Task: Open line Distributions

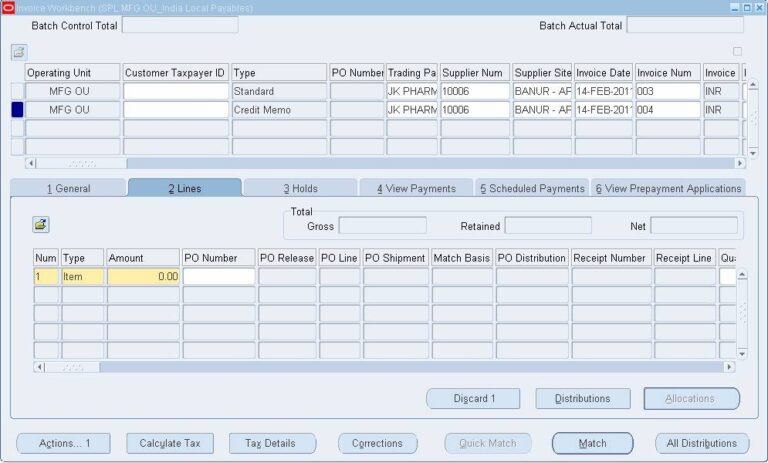Action: [x=583, y=398]
